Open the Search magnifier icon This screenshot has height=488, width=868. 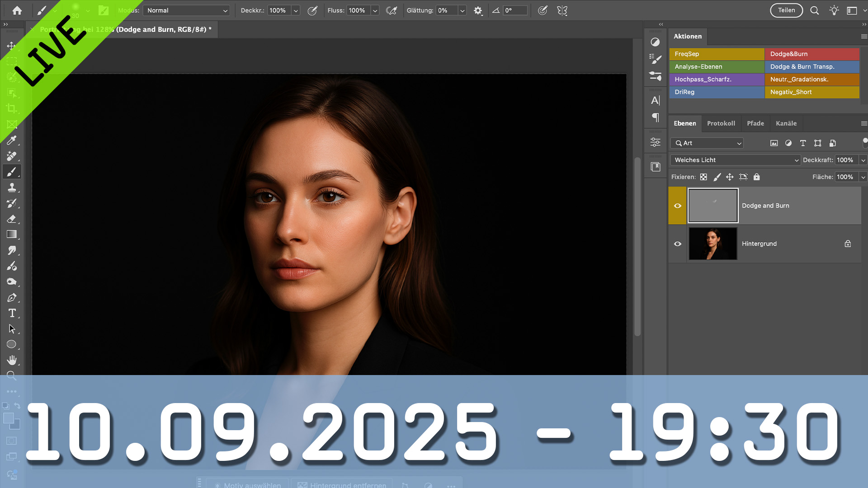[x=815, y=10]
